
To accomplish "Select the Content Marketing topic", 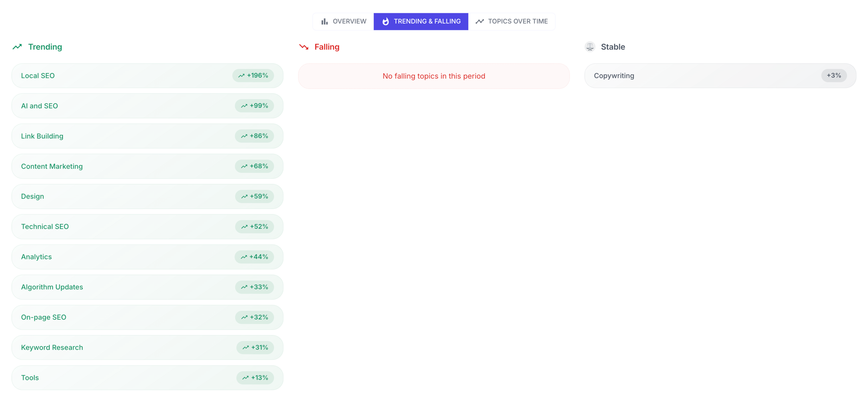I will 148,166.
